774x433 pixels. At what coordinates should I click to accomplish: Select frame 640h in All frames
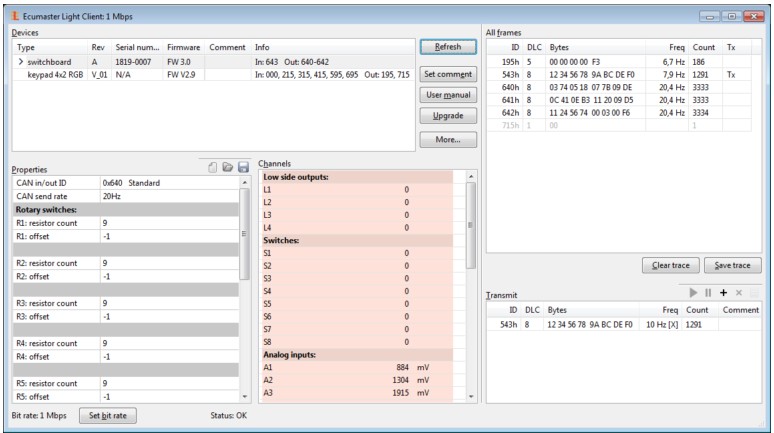coord(619,87)
